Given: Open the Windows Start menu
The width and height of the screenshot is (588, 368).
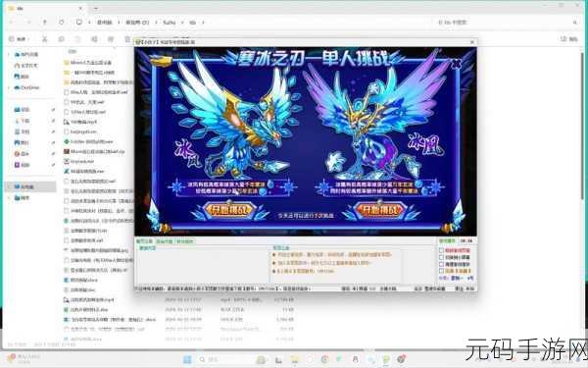Looking at the screenshot, I should (x=187, y=360).
